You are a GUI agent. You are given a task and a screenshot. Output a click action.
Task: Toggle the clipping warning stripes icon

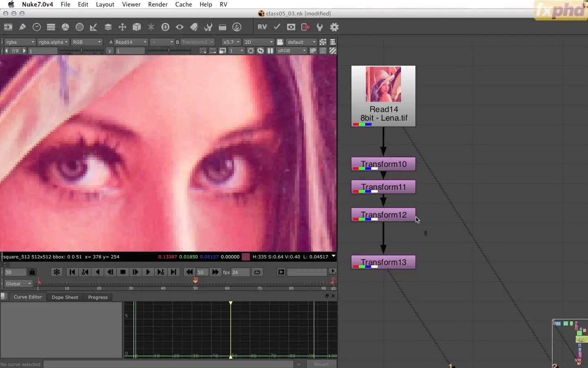(x=333, y=51)
